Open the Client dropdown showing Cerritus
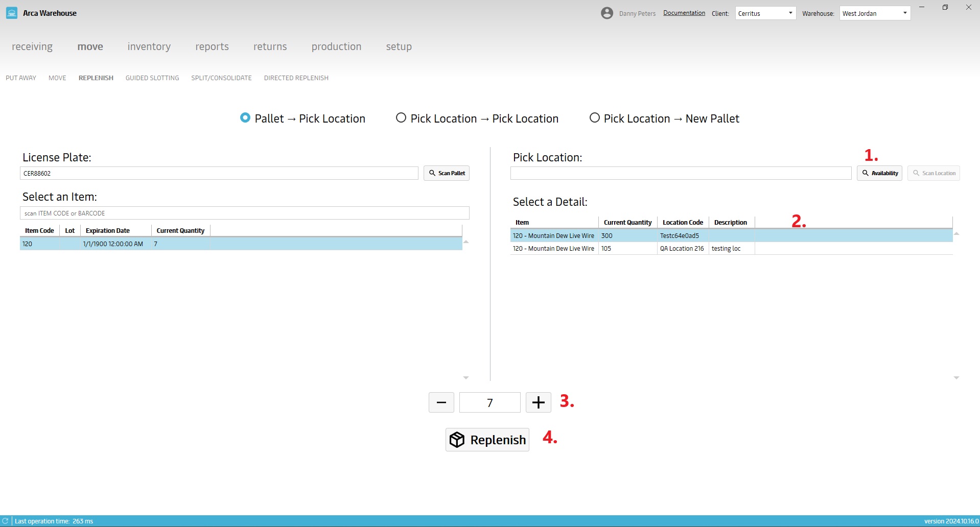Image resolution: width=980 pixels, height=527 pixels. pos(765,13)
